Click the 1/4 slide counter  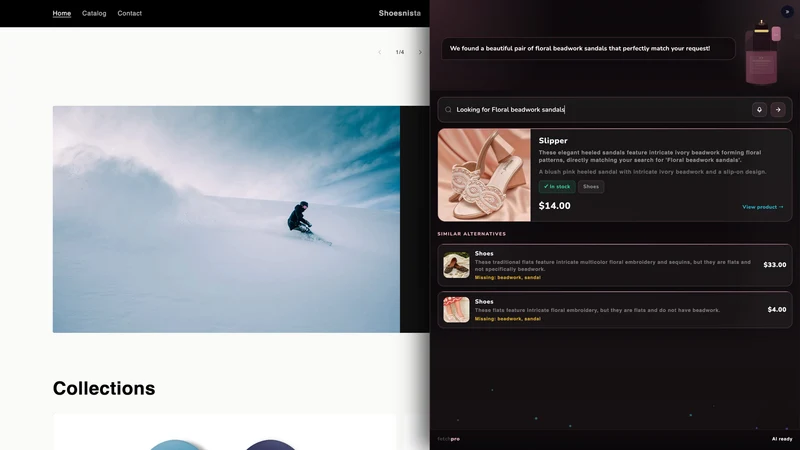[x=399, y=52]
